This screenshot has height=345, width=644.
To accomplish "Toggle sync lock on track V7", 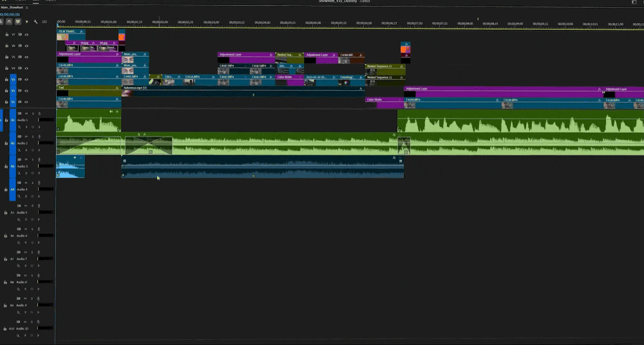I will click(x=20, y=35).
